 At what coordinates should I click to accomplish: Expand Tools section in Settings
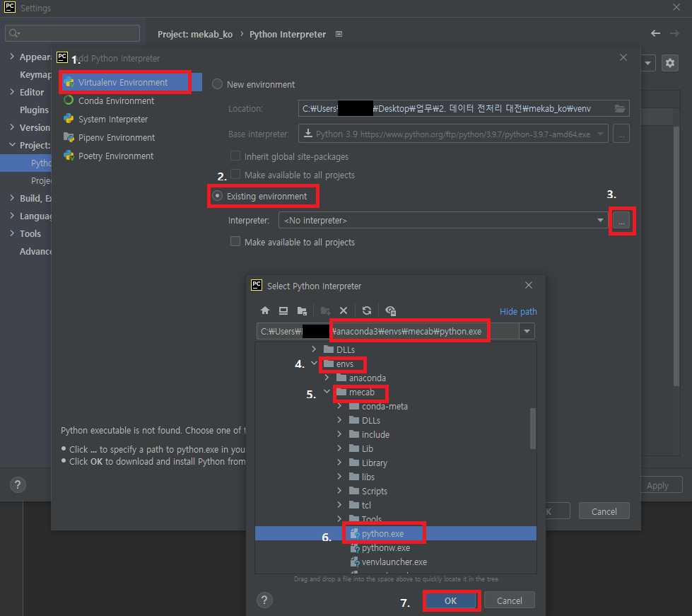click(x=12, y=233)
